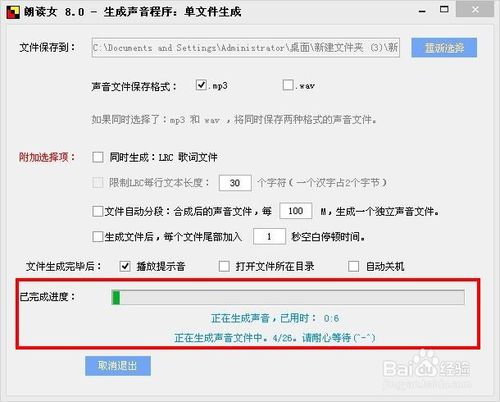Screen dimensions: 500x402
Task: Click the 声音文件保存格式 label
Action: (x=134, y=87)
